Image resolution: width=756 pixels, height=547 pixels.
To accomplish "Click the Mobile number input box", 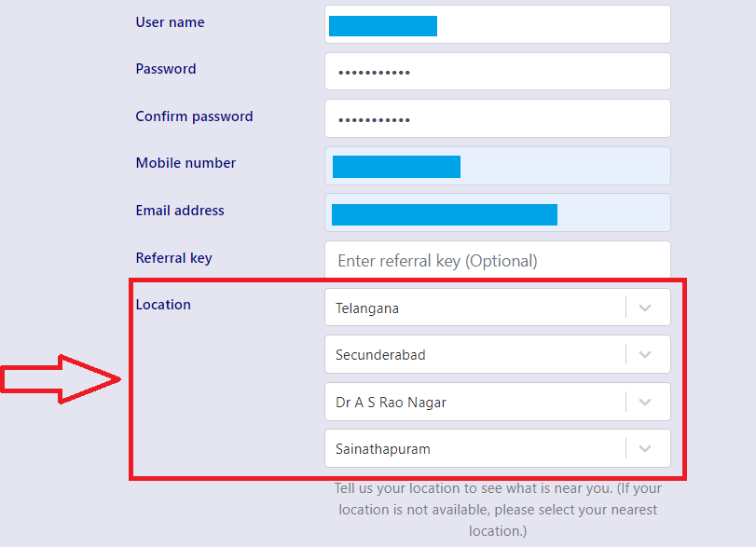I will point(559,166).
